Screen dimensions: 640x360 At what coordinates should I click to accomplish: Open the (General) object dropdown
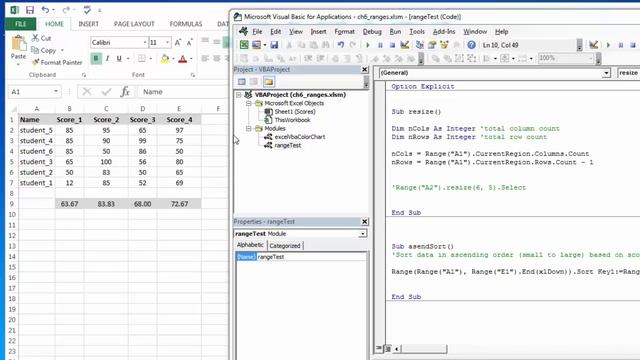click(x=606, y=73)
